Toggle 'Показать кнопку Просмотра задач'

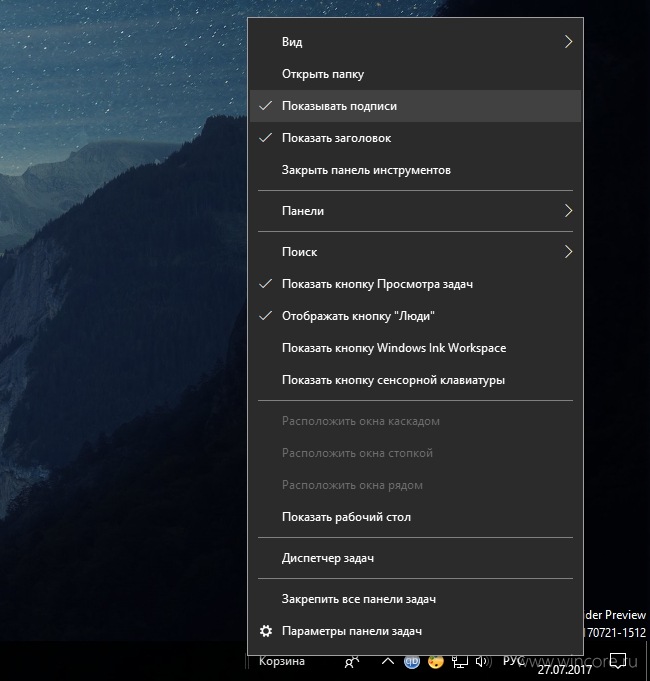pyautogui.click(x=416, y=284)
